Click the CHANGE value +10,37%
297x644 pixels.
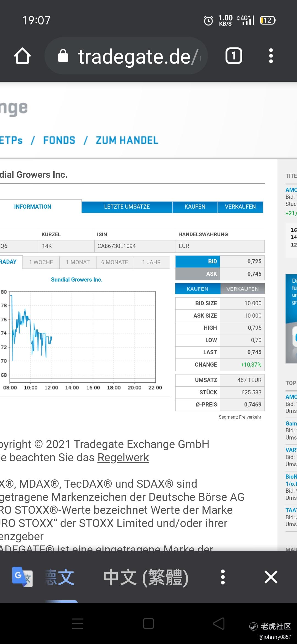click(251, 365)
